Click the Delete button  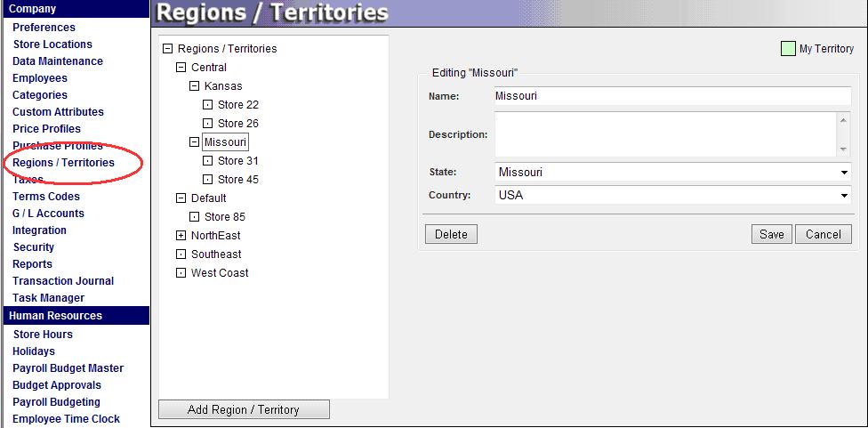pyautogui.click(x=451, y=234)
